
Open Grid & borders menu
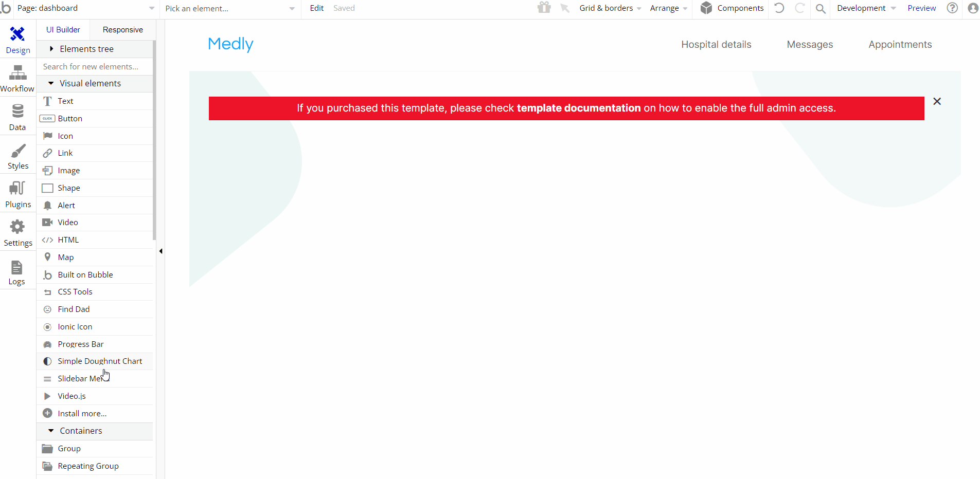tap(610, 8)
